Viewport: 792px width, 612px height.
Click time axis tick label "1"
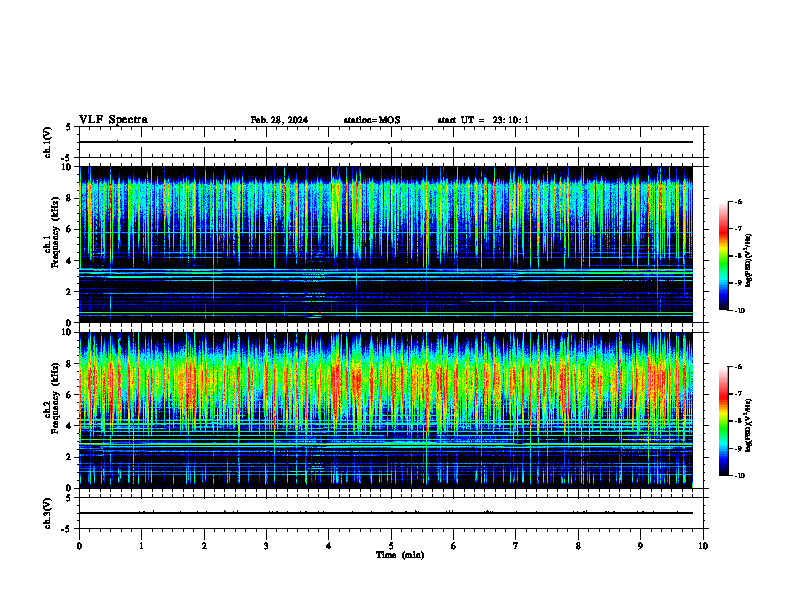click(141, 546)
